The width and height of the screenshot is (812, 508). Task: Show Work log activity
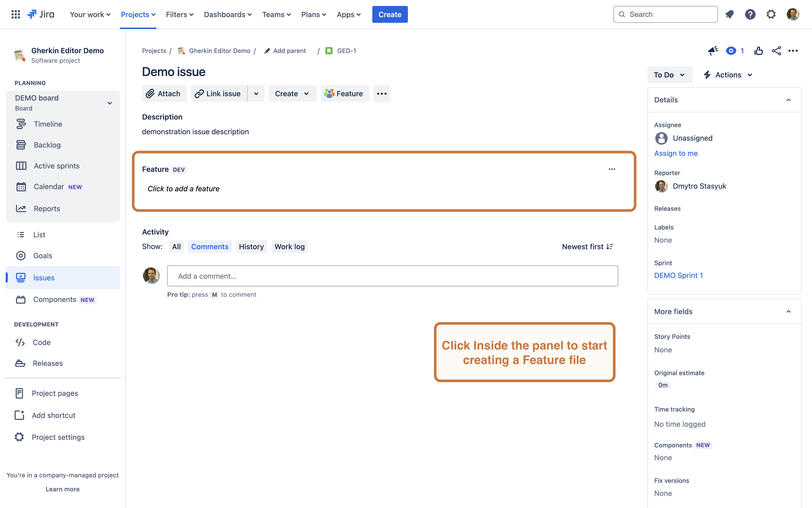[289, 247]
